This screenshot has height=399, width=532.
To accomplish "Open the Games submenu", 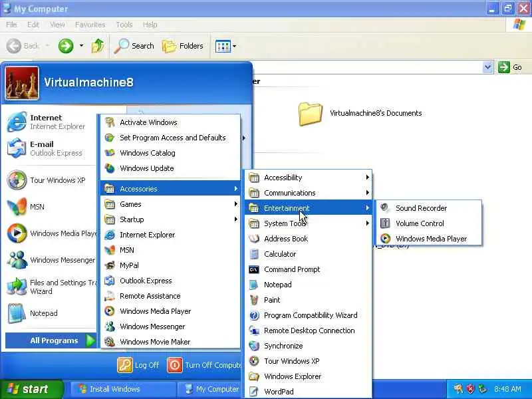I will (170, 204).
